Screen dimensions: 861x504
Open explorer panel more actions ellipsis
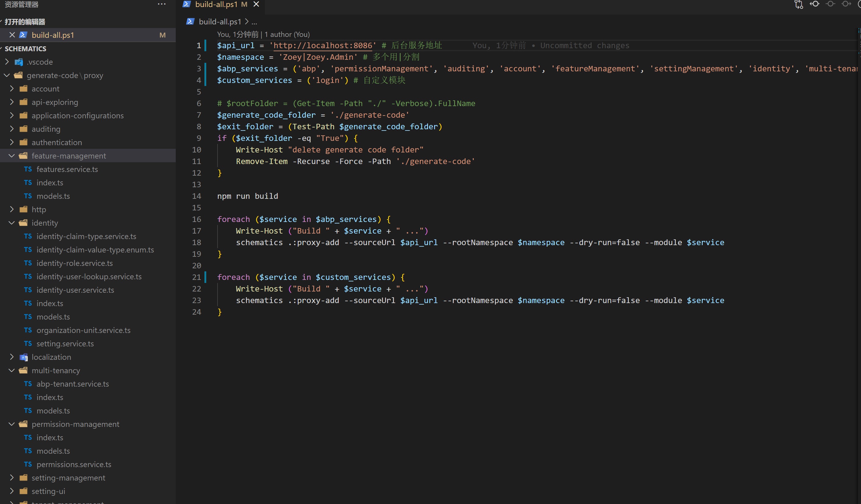pyautogui.click(x=162, y=5)
